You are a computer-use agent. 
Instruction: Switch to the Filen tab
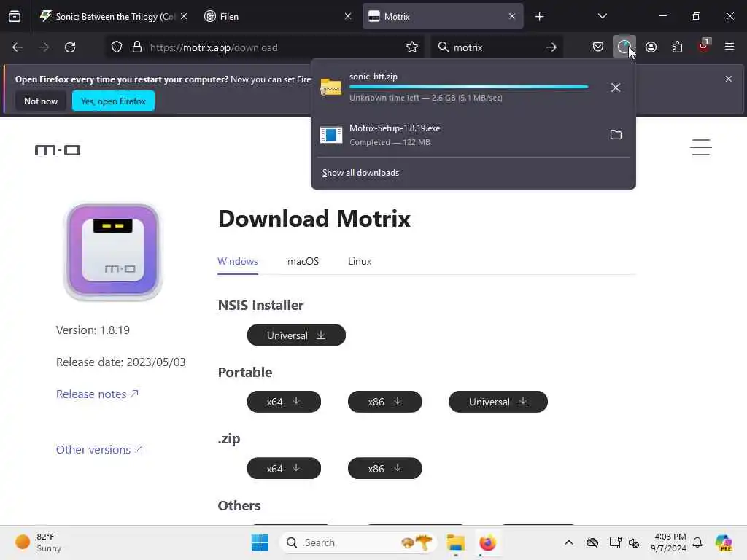[278, 16]
